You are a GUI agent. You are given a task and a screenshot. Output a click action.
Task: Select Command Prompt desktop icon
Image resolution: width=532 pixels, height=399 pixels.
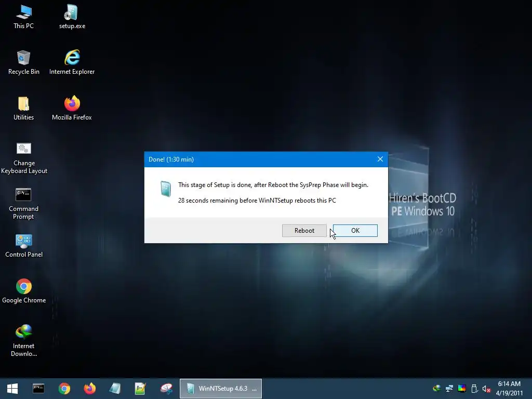pos(24,204)
